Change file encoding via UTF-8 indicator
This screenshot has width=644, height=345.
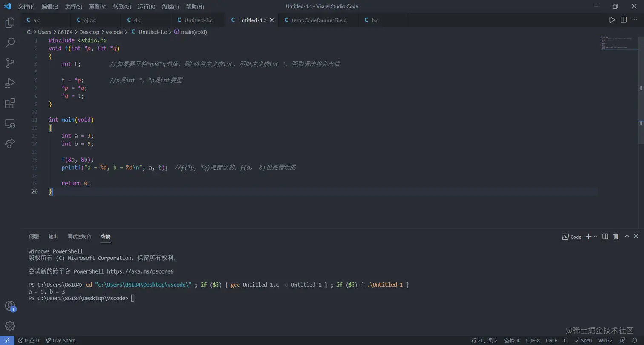point(533,340)
